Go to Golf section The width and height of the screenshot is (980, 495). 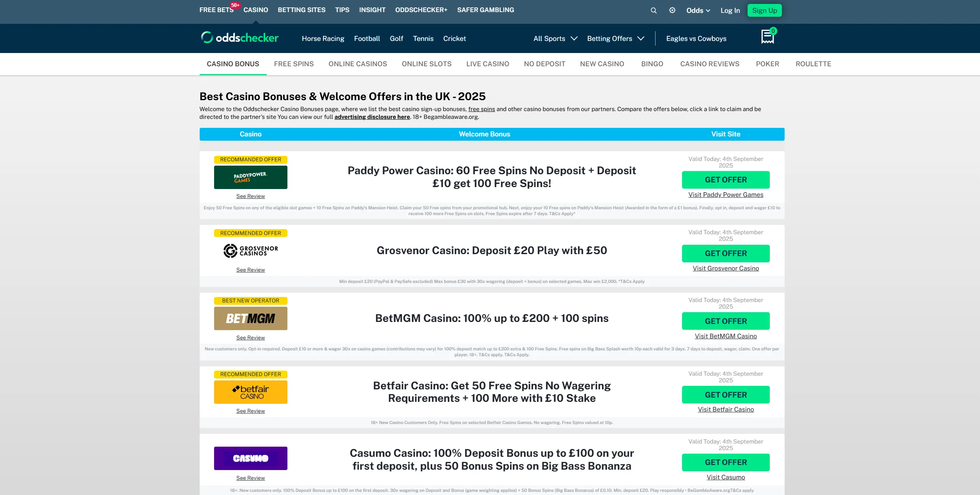(x=396, y=38)
